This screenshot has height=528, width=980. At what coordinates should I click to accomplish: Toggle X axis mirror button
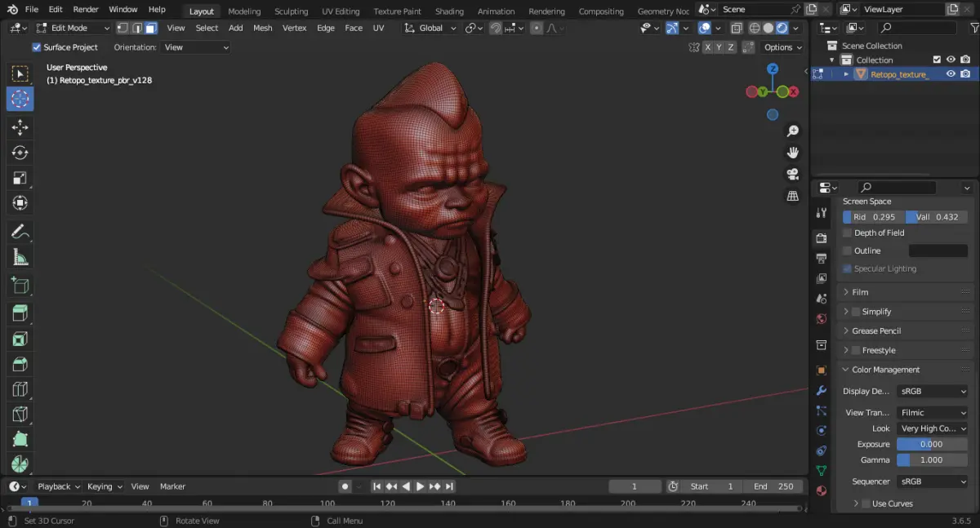coord(707,47)
